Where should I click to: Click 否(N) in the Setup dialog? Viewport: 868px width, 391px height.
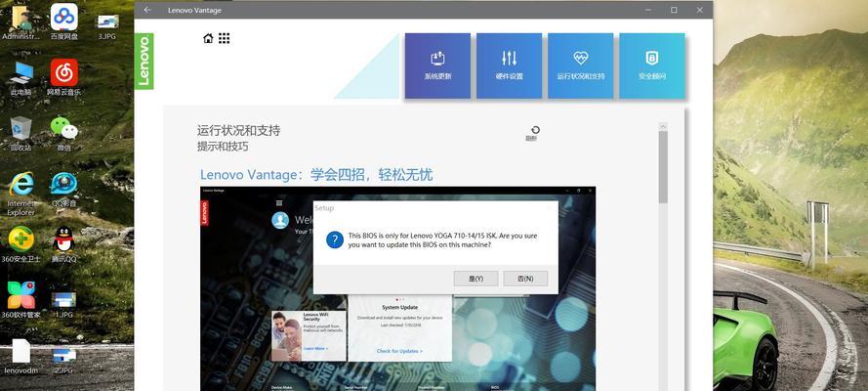(x=525, y=279)
